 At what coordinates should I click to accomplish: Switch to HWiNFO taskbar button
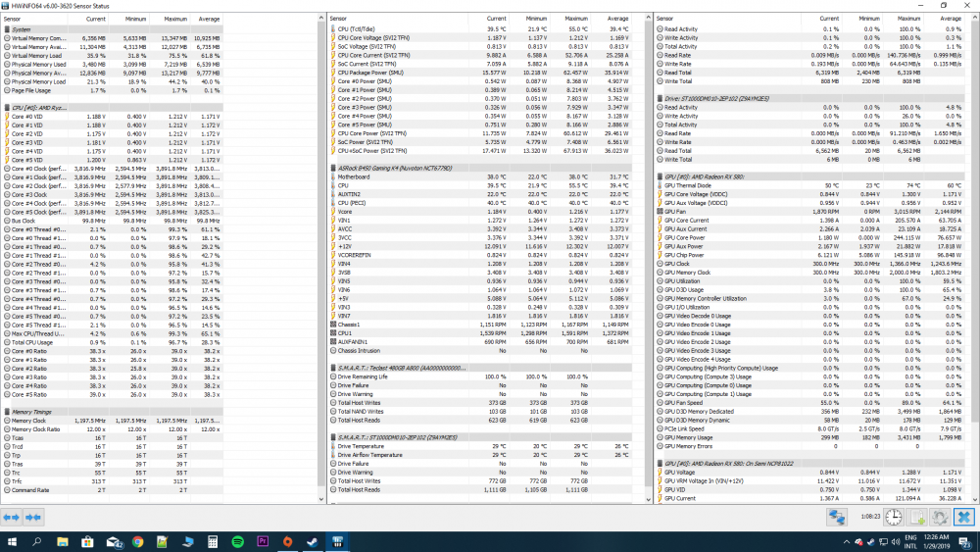coord(337,542)
